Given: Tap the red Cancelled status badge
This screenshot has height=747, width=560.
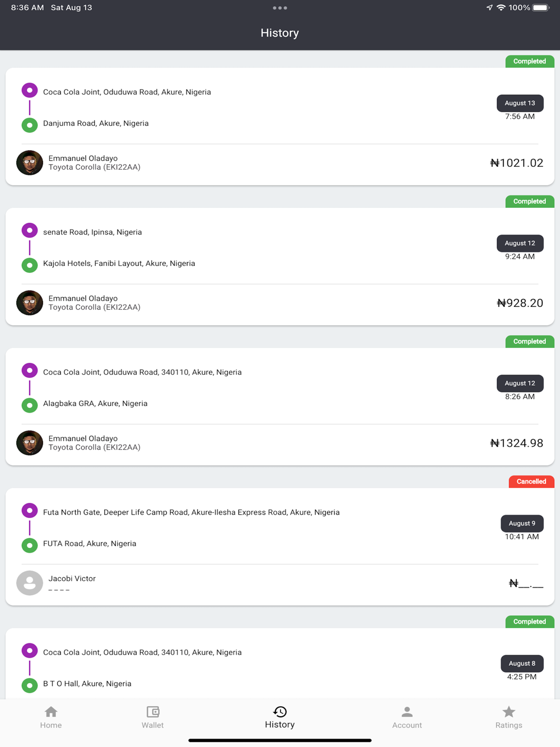Looking at the screenshot, I should [531, 482].
